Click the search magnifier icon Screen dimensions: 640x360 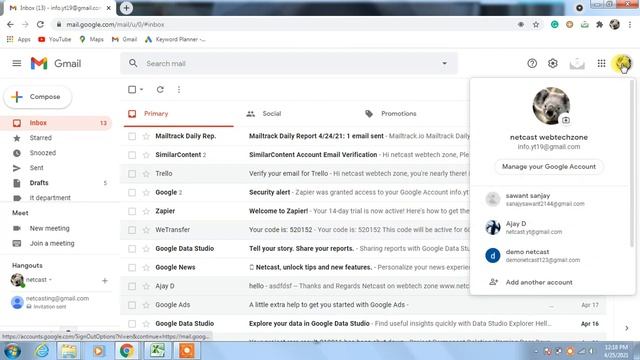(133, 63)
